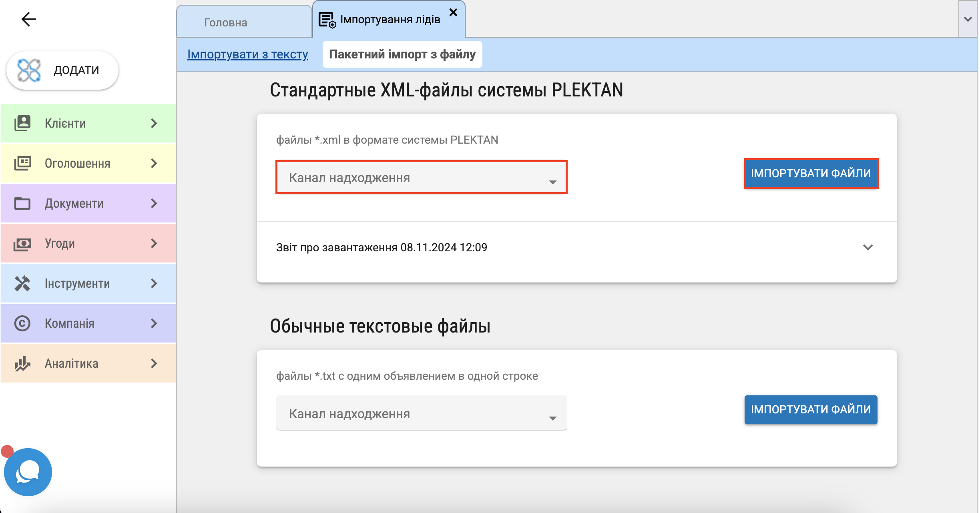Click the файлы *.txt format description
Image resolution: width=980 pixels, height=513 pixels.
(x=407, y=376)
